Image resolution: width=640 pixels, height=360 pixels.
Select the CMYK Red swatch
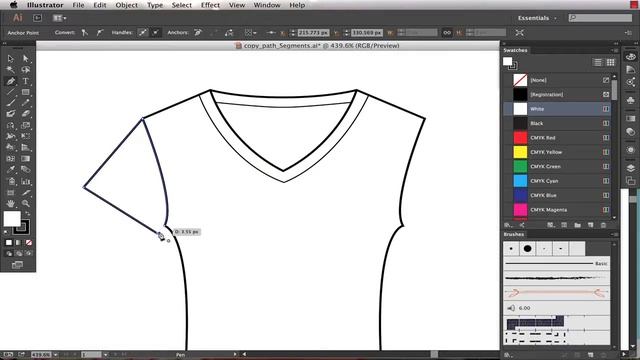click(558, 138)
